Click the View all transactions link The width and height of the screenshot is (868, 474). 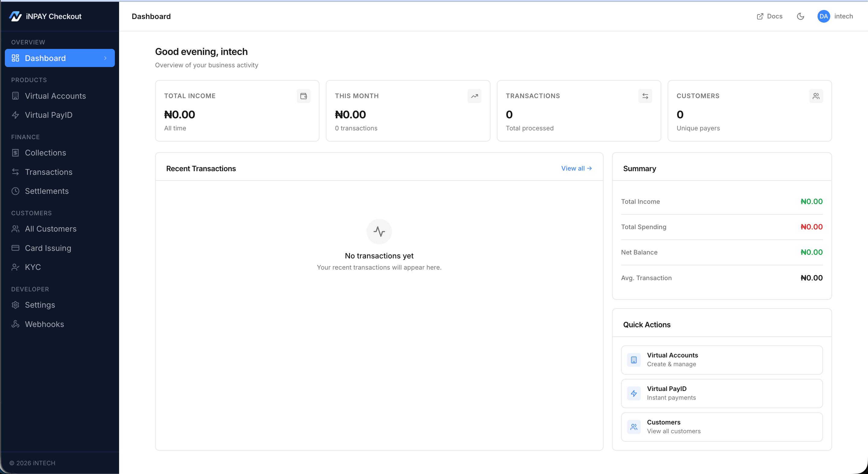576,168
